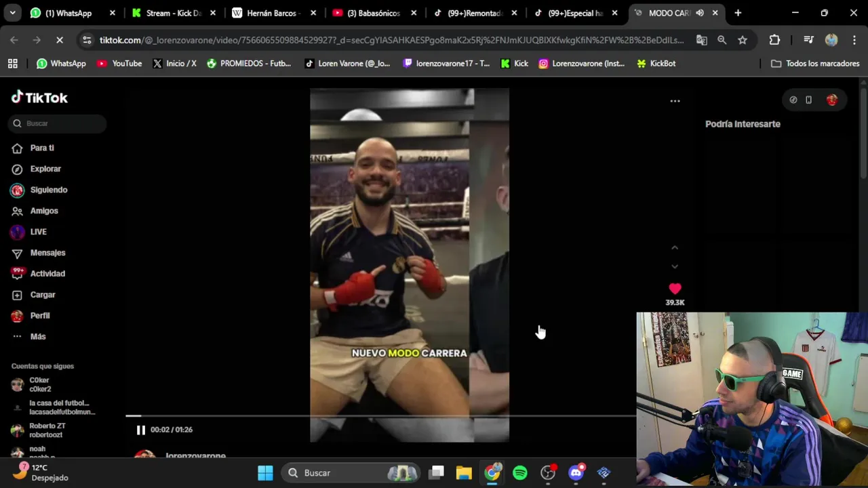Open the Explorar section
868x488 pixels.
(x=36, y=169)
